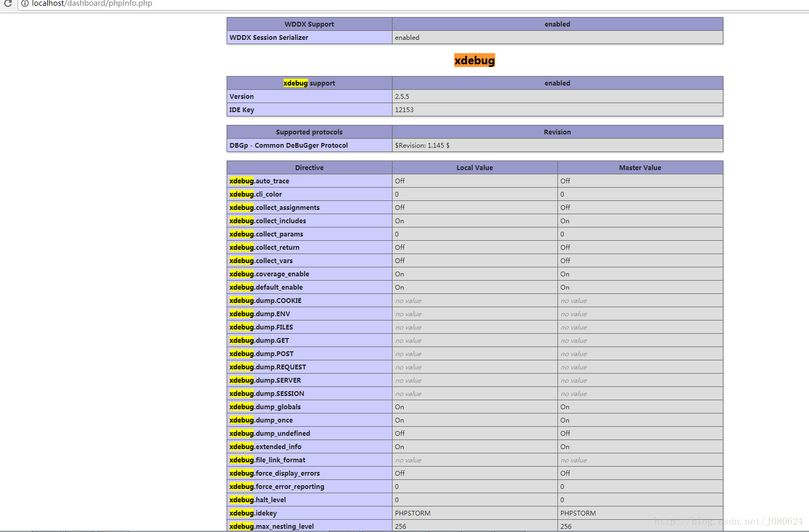Select local value 'PHPSTORM' of xdebug.idekey
The height and width of the screenshot is (532, 809).
(413, 513)
